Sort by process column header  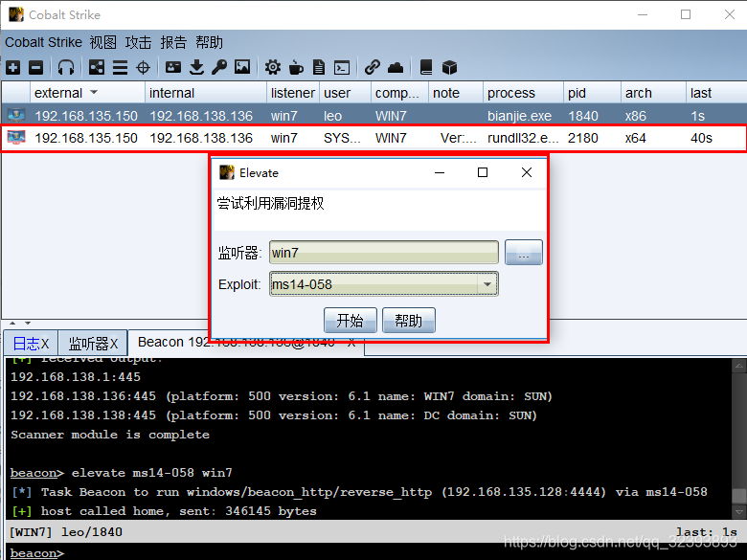coord(523,93)
